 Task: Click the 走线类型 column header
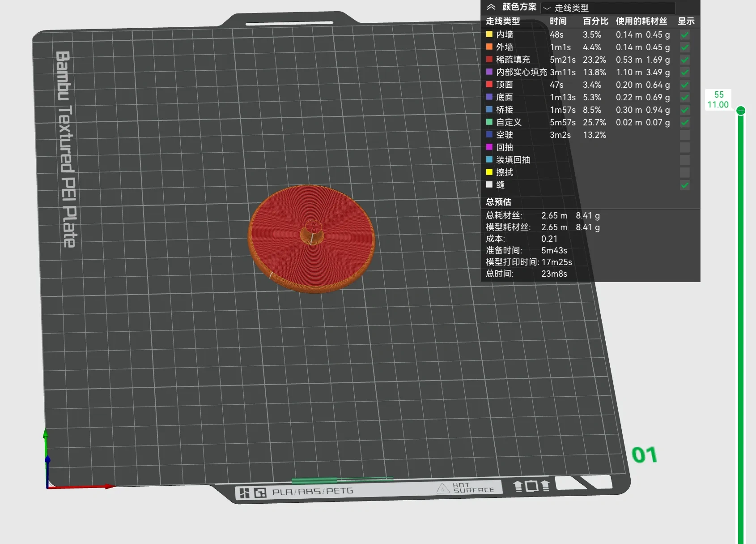pyautogui.click(x=503, y=21)
